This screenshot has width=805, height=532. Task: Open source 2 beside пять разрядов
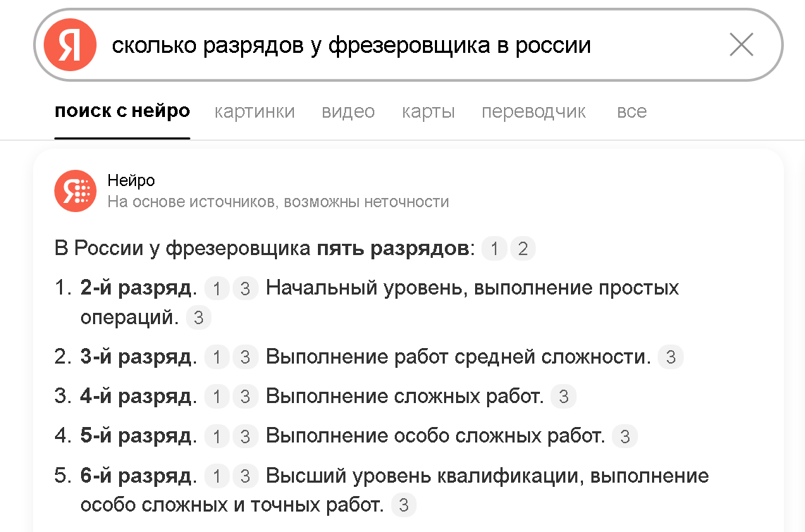pyautogui.click(x=522, y=249)
